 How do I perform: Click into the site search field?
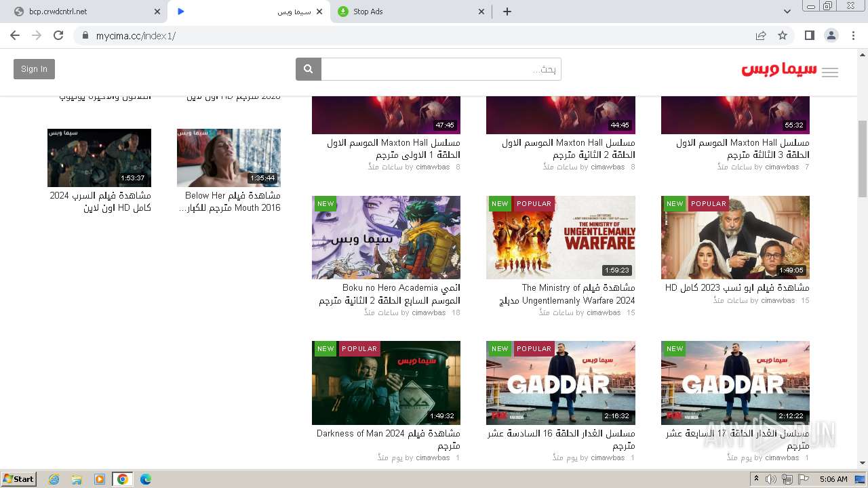pyautogui.click(x=441, y=69)
